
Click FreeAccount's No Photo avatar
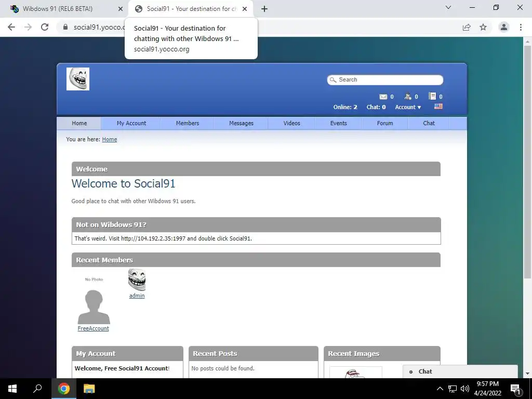click(x=94, y=299)
